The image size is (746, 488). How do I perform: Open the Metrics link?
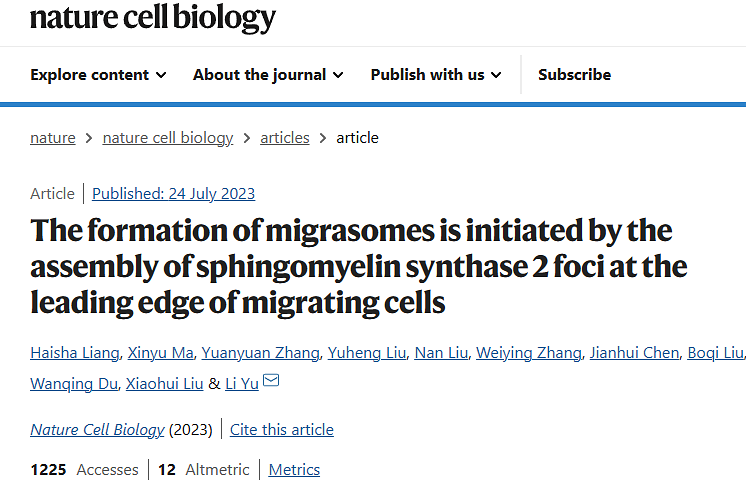[294, 470]
